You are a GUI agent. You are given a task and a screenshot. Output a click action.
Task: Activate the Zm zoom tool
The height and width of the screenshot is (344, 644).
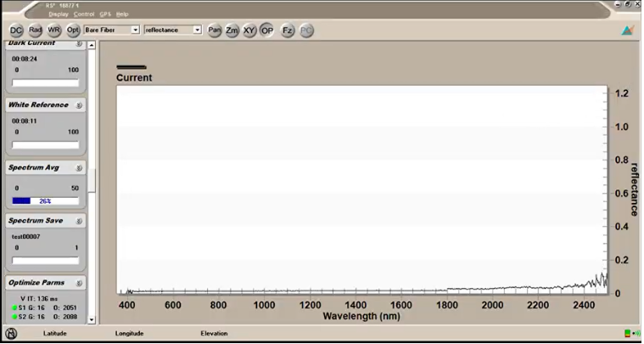pyautogui.click(x=232, y=31)
